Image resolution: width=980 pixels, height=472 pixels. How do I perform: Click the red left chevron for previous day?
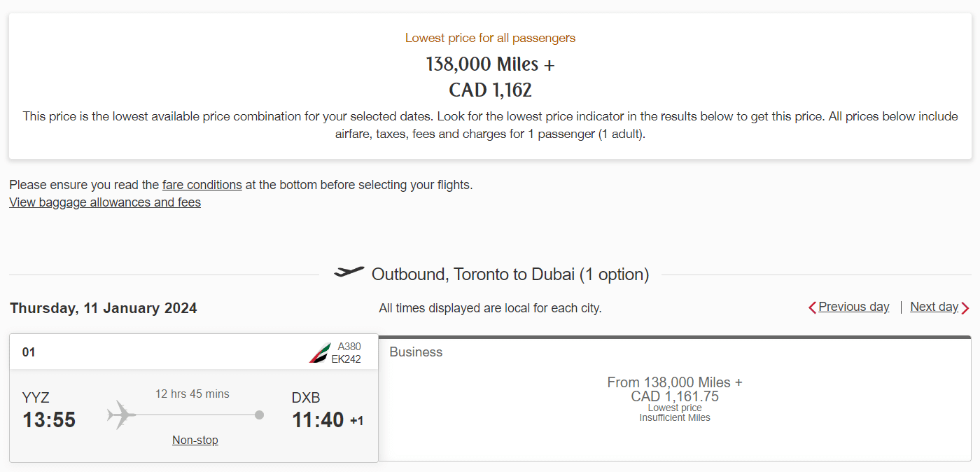tap(812, 307)
